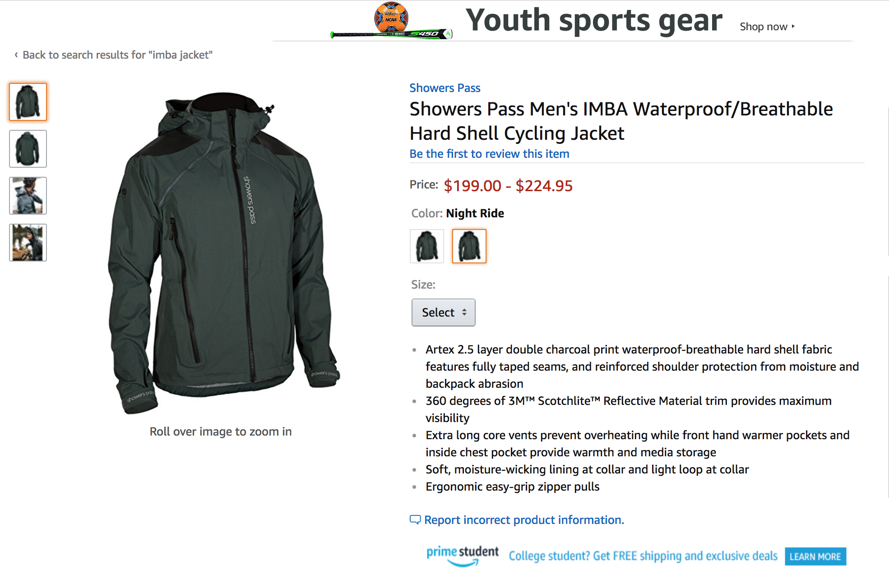This screenshot has width=889, height=588.
Task: Click the Shop now arrow
Action: tap(793, 27)
